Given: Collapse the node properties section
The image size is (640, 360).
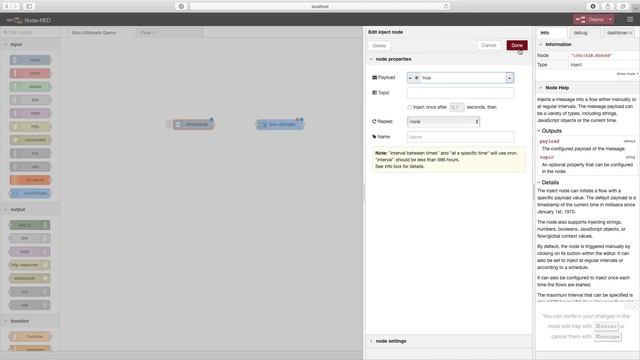Looking at the screenshot, I should [371, 59].
